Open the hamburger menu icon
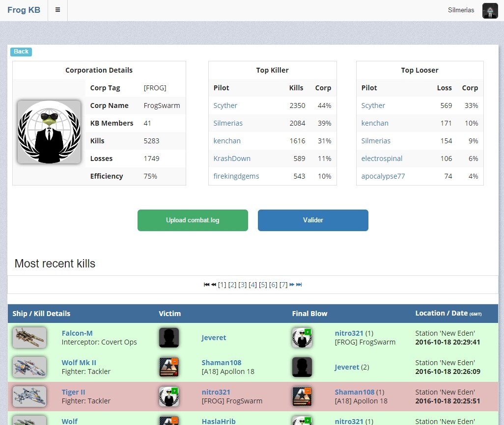Screen dimensions: 504x425 (x=57, y=10)
